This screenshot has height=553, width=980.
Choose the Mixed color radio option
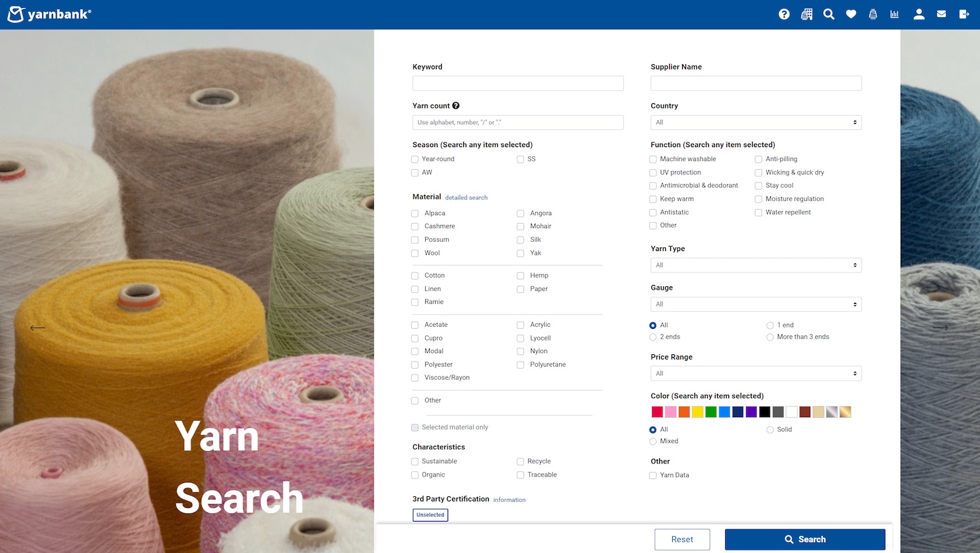click(653, 442)
